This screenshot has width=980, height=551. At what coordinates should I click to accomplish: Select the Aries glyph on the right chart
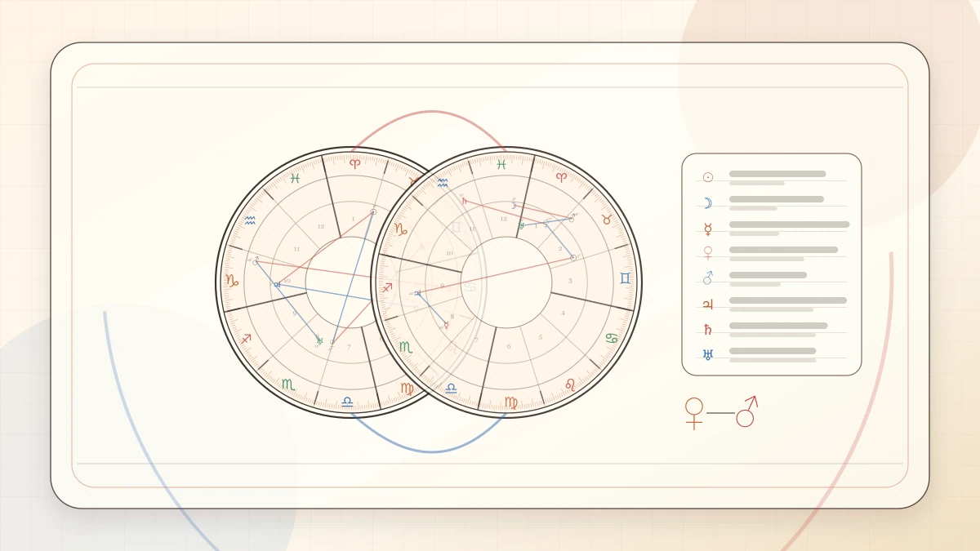point(561,176)
